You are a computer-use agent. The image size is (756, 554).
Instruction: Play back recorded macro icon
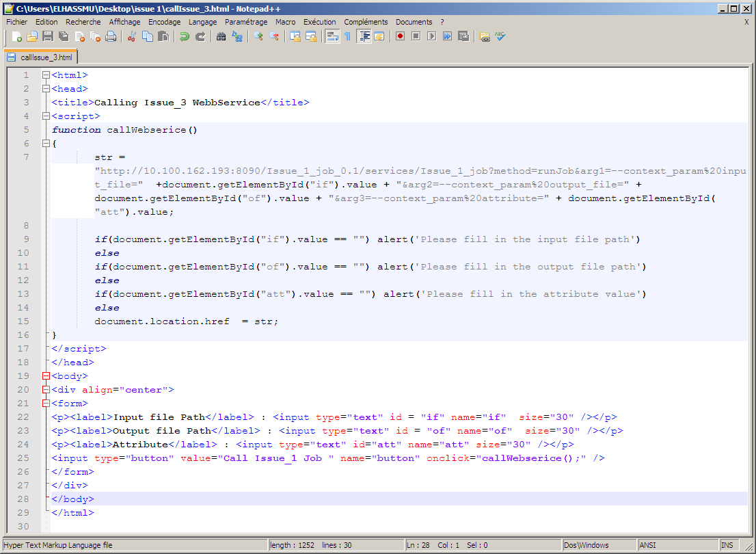click(431, 37)
